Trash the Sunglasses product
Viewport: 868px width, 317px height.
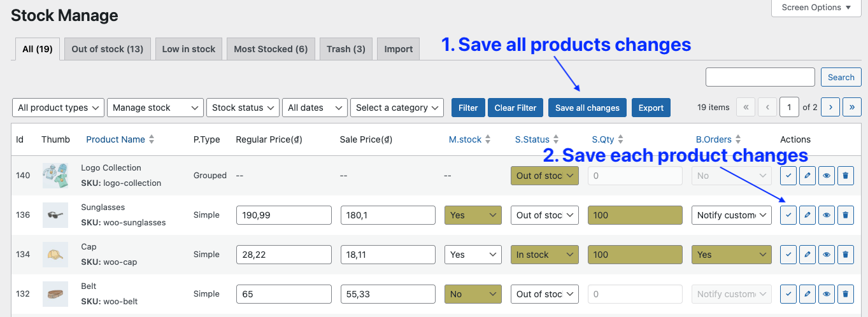tap(845, 215)
